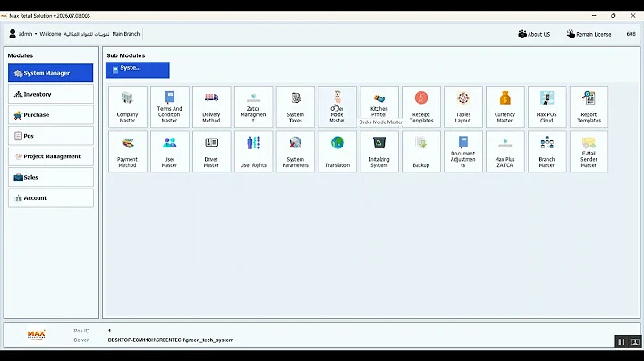The height and width of the screenshot is (361, 644).
Task: Pause the video with the pause control
Action: point(622,341)
